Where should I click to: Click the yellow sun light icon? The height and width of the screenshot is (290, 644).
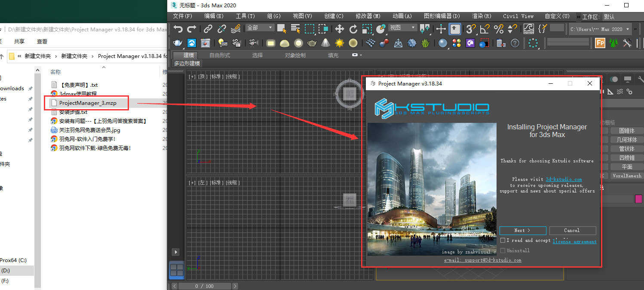(340, 43)
